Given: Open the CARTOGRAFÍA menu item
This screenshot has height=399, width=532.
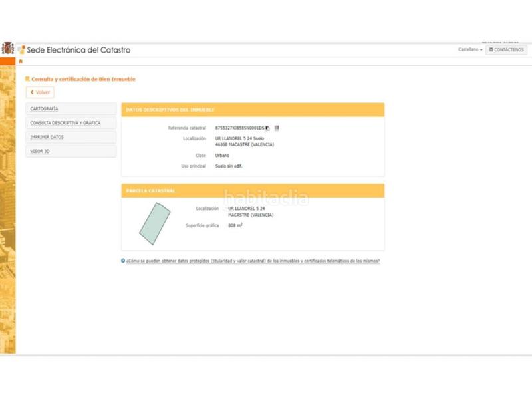Looking at the screenshot, I should click(45, 108).
